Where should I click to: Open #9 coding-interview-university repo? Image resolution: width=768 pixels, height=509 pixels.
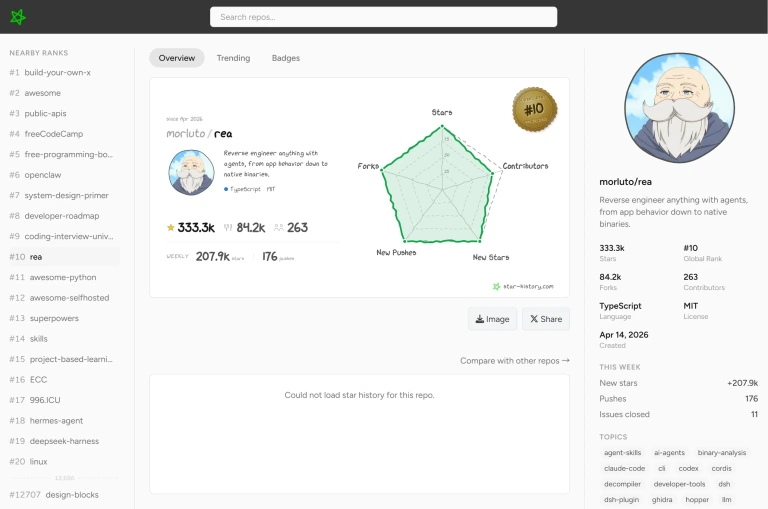click(64, 236)
